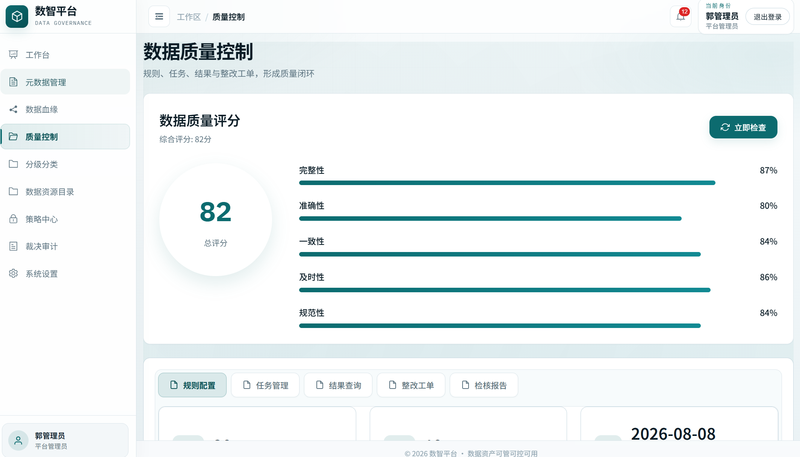Click the 数智平台 cube logo icon

tap(17, 17)
